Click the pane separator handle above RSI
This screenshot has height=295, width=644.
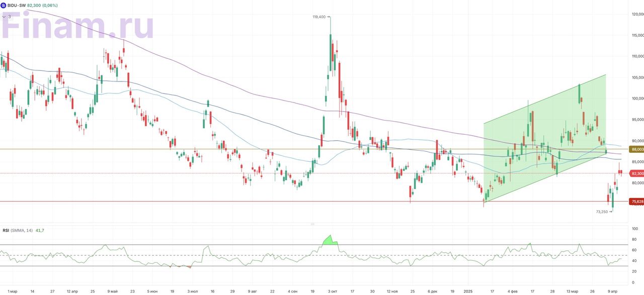(x=312, y=224)
